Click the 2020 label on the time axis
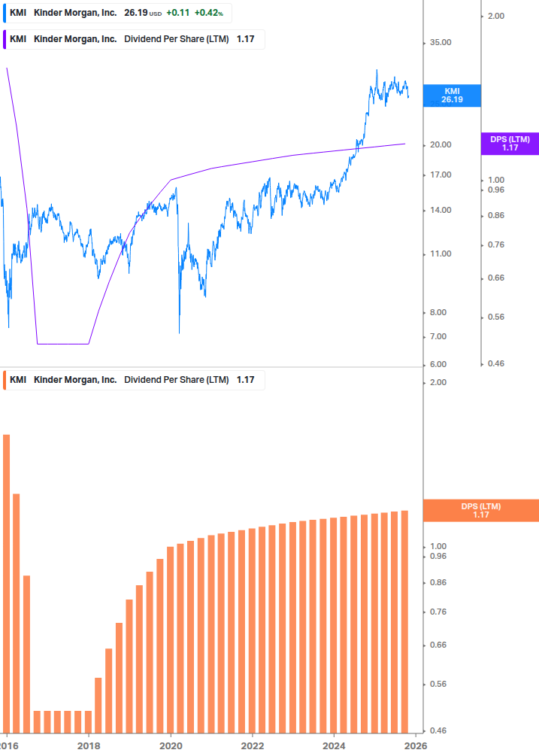 [x=171, y=746]
